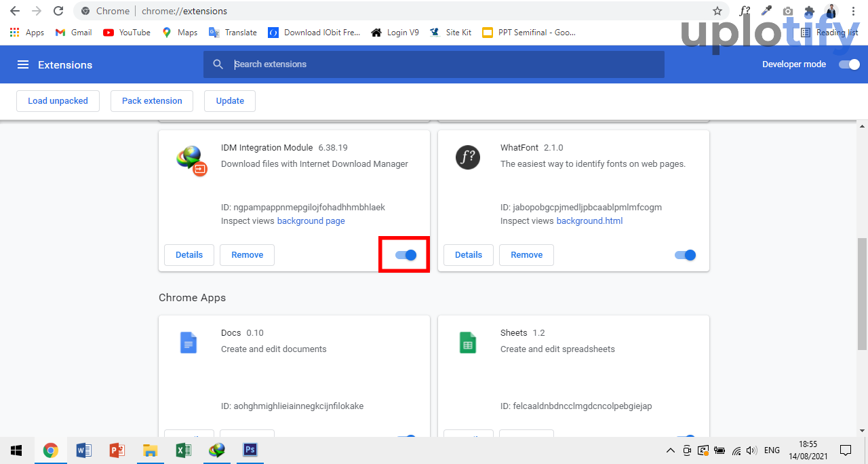This screenshot has width=868, height=464.
Task: Open the Site Kit bookmark
Action: click(451, 33)
